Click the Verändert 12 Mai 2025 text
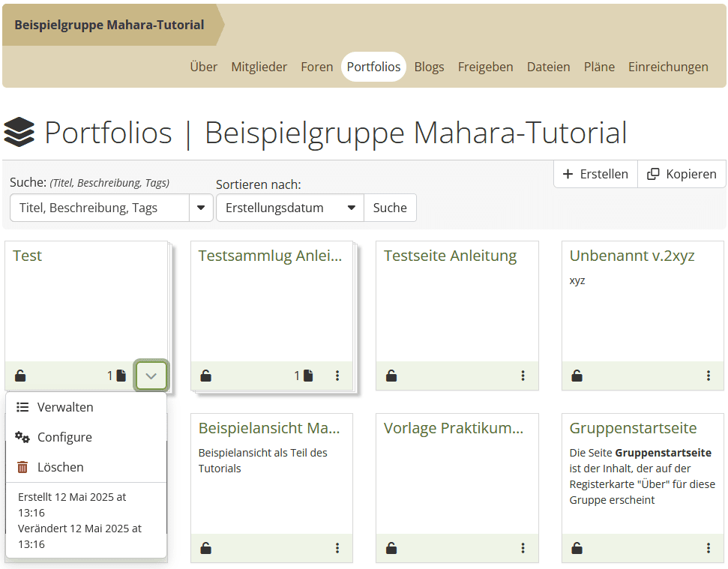Image resolution: width=728 pixels, height=569 pixels. click(x=79, y=537)
